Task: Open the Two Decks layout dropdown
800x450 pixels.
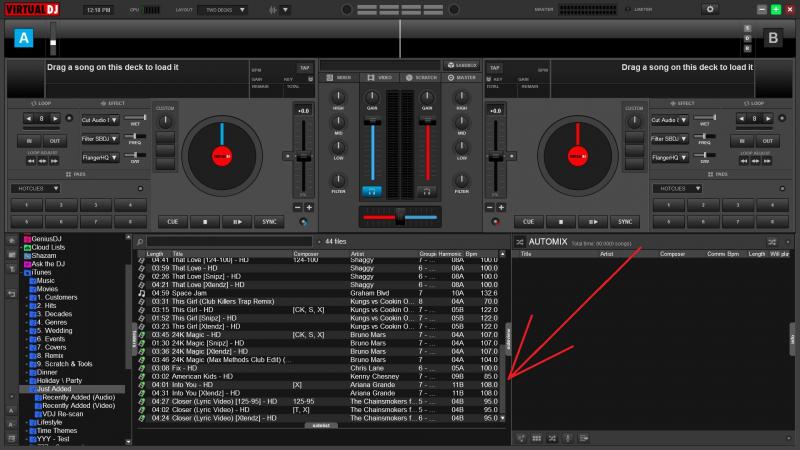Action: click(223, 10)
